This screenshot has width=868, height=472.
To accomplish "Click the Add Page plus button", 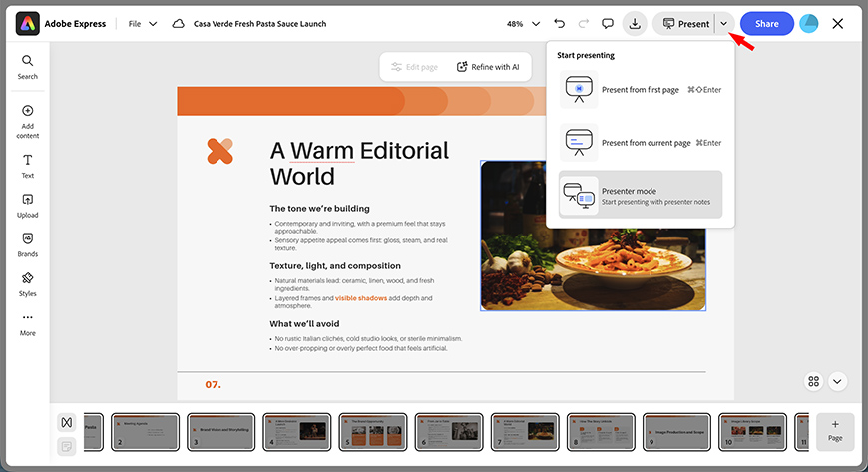I will [x=835, y=431].
